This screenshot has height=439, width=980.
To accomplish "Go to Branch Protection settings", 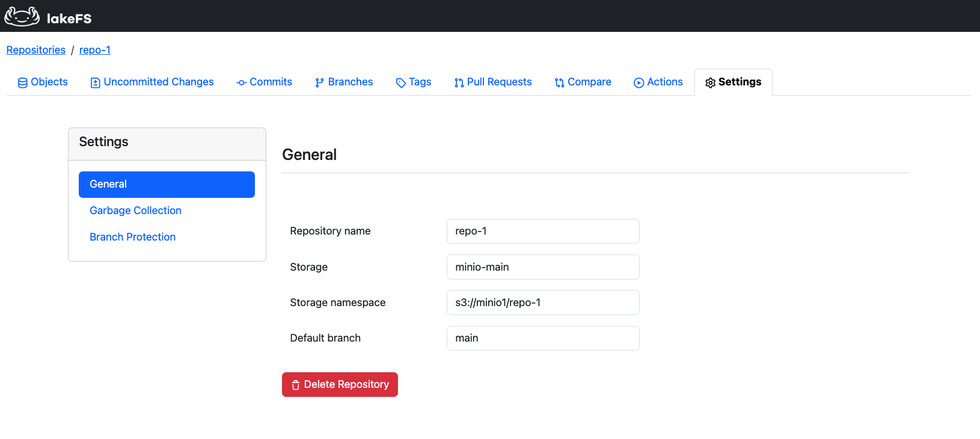I will (x=132, y=237).
